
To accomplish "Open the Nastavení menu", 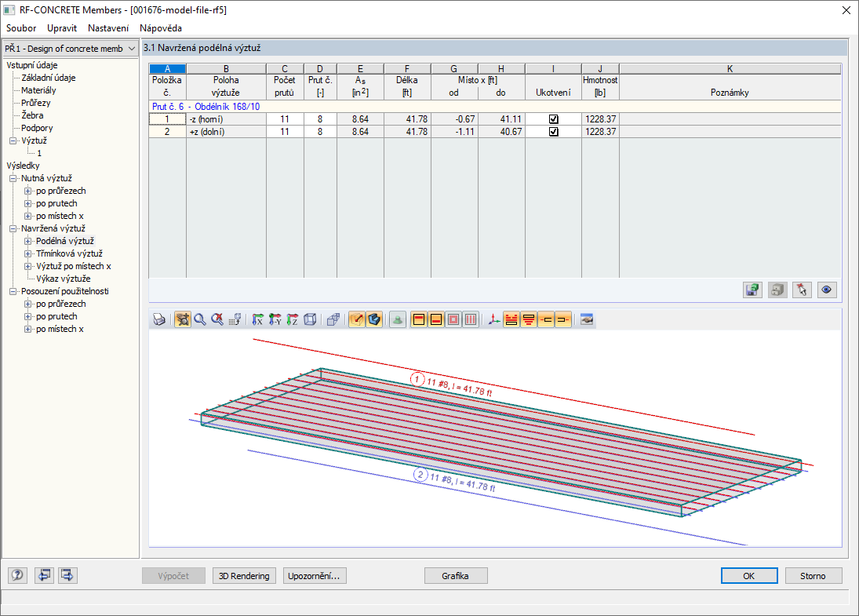I will click(x=108, y=28).
